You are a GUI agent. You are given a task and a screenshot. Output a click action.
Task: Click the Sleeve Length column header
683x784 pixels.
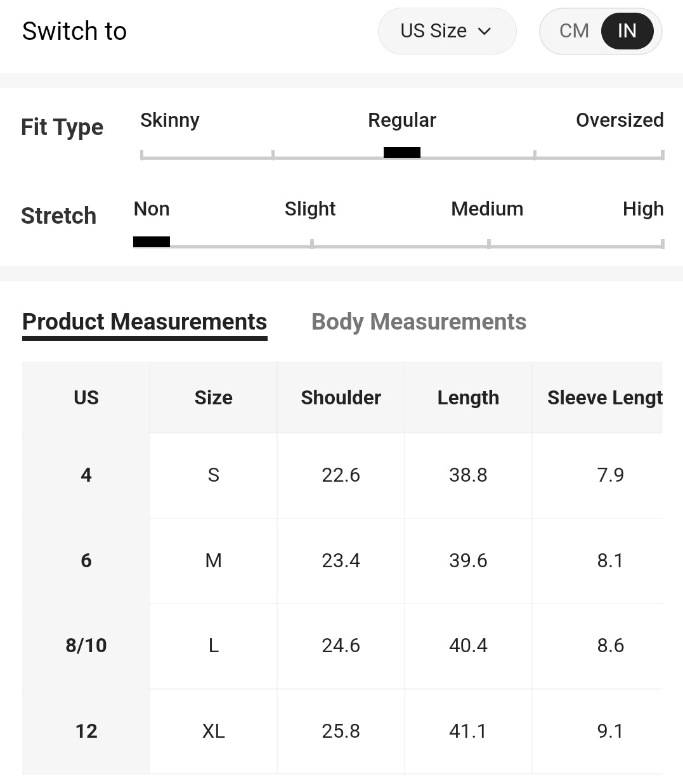click(x=604, y=398)
